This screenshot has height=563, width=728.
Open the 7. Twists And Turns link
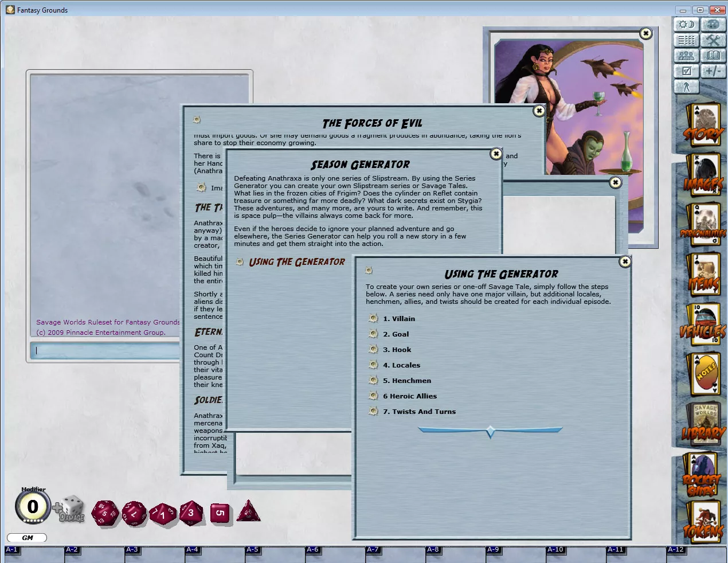click(420, 412)
